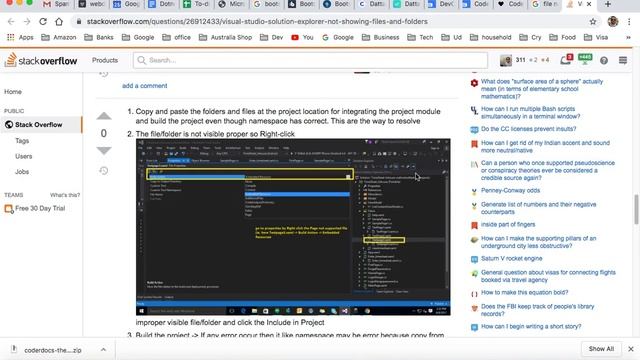
Task: Open the Australia Shop bookmarks folder
Action: click(x=225, y=37)
